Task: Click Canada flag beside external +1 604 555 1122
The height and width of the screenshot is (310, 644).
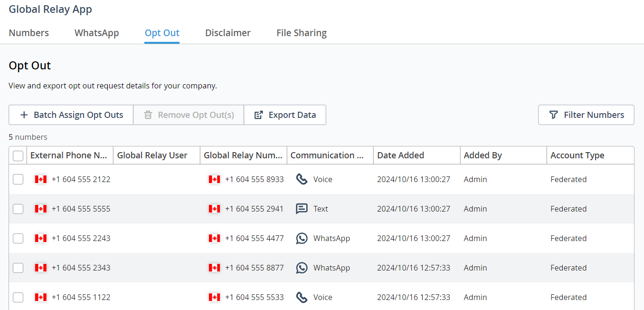Action: tap(41, 297)
